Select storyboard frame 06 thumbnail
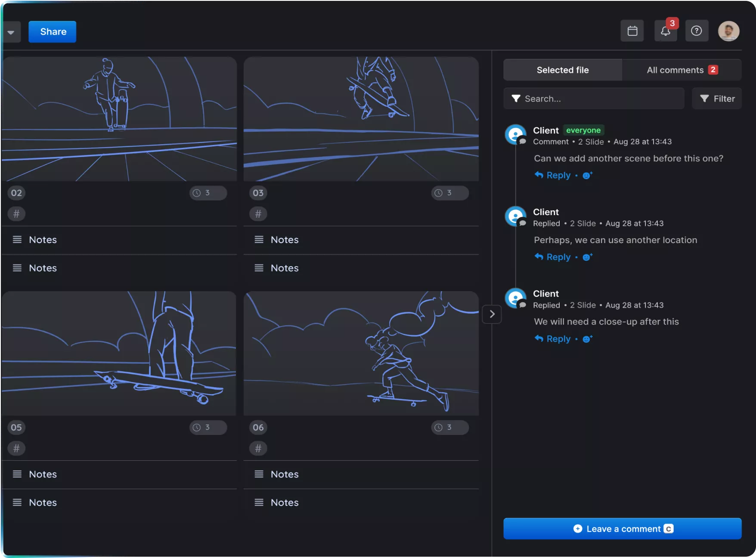This screenshot has width=756, height=558. coord(361,353)
